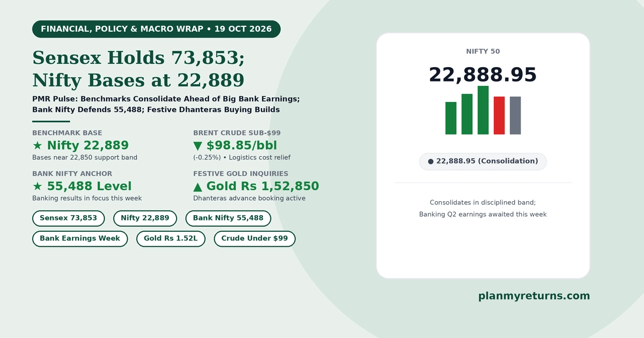644x338 pixels.
Task: Click the Financial, Policy & Macro Wrap header badge
Action: (x=156, y=29)
